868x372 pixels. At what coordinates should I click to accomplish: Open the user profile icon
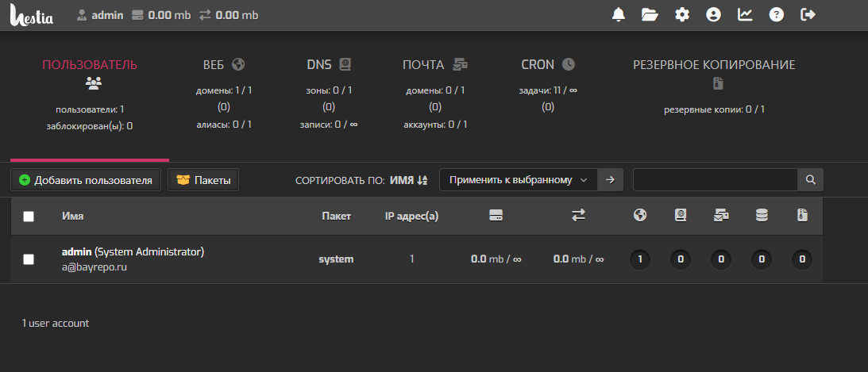click(x=713, y=14)
